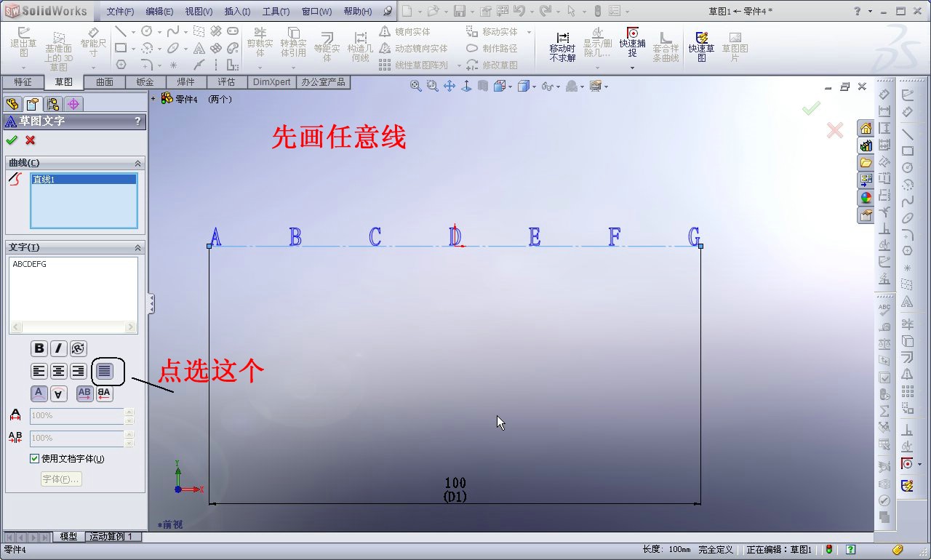Click the Rotate text button
Image resolution: width=931 pixels, height=560 pixels.
point(79,348)
